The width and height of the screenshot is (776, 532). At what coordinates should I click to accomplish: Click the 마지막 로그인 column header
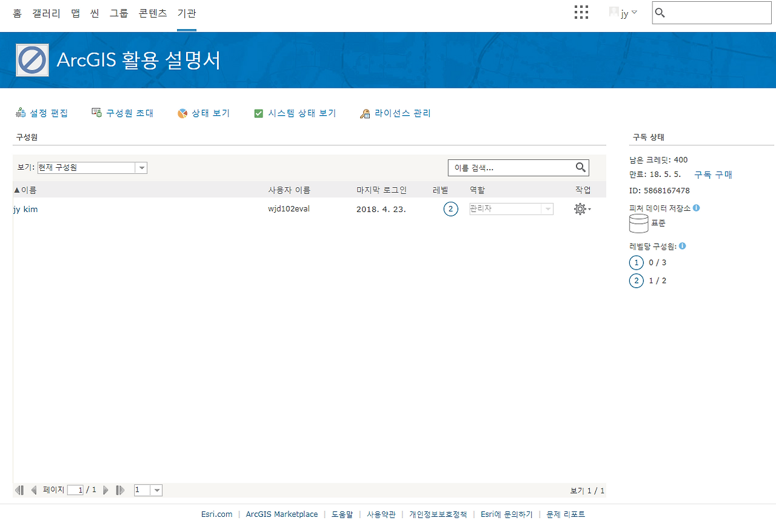(382, 190)
